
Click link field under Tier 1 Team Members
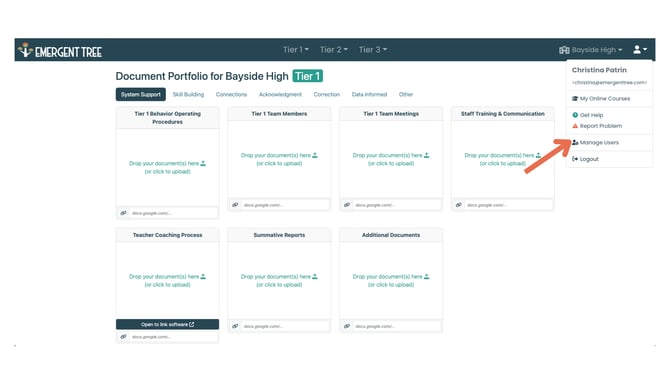coord(285,205)
